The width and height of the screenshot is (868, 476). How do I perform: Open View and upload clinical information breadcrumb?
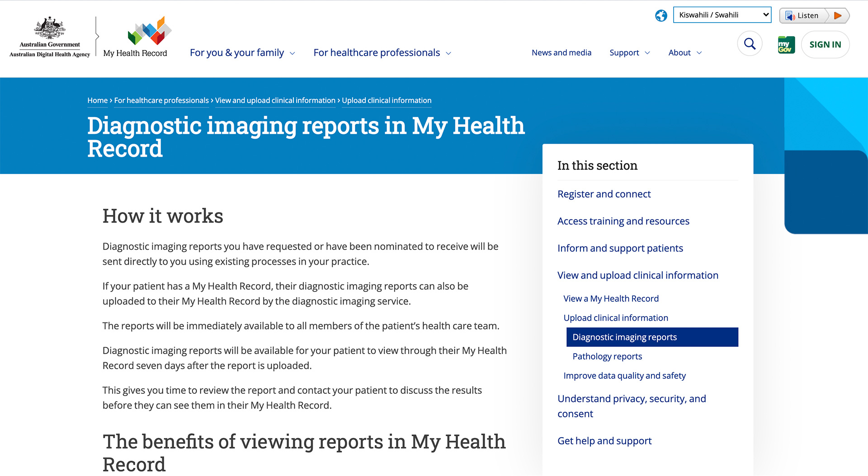pyautogui.click(x=275, y=100)
